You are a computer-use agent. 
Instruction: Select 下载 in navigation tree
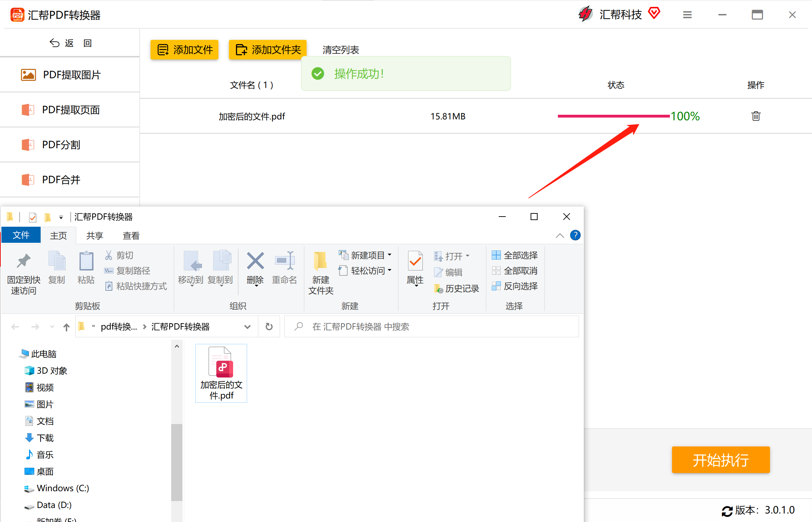click(39, 438)
